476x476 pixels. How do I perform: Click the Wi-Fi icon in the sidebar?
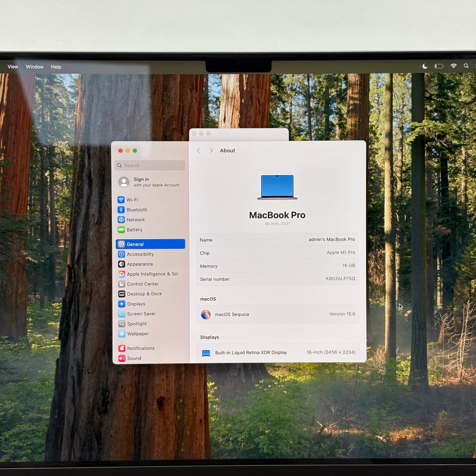pos(121,200)
